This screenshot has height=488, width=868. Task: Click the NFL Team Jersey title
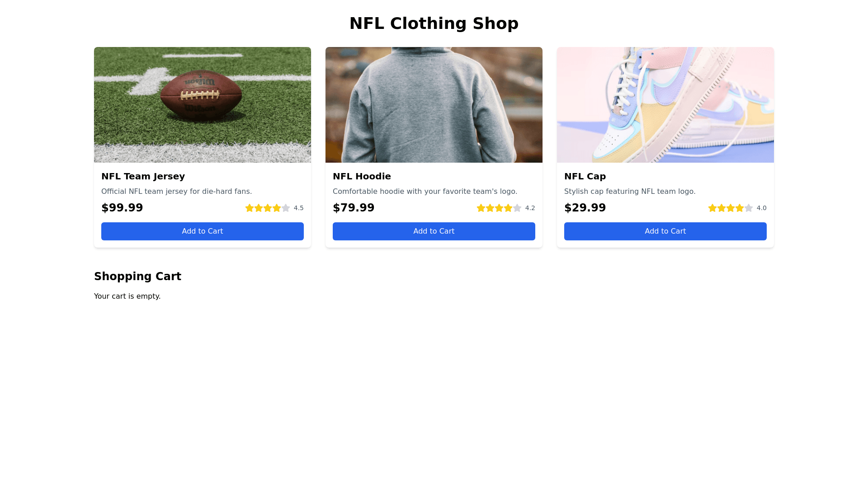click(143, 176)
